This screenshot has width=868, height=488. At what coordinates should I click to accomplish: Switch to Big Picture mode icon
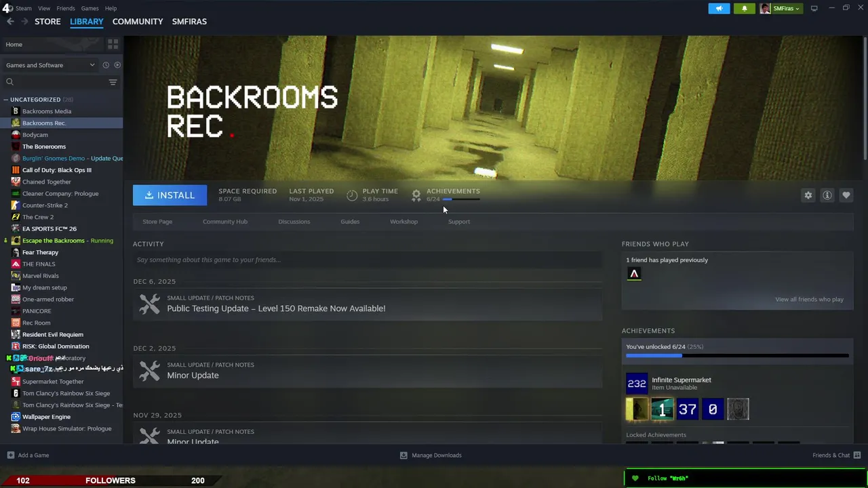coord(814,8)
